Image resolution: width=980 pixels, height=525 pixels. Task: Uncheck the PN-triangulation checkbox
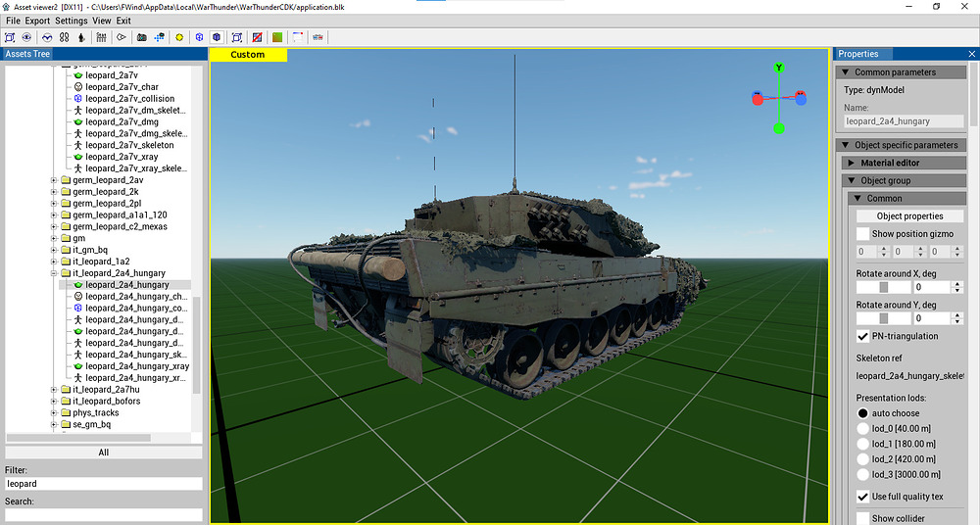[x=863, y=336]
